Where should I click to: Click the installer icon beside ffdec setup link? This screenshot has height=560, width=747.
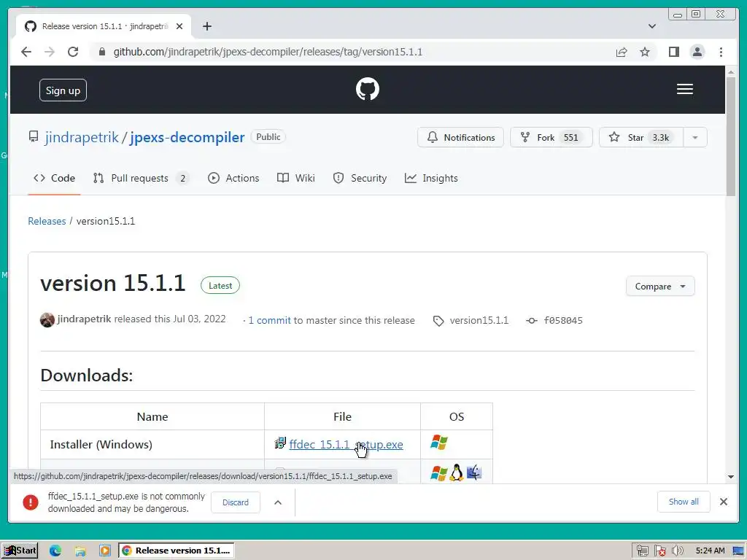pyautogui.click(x=280, y=443)
